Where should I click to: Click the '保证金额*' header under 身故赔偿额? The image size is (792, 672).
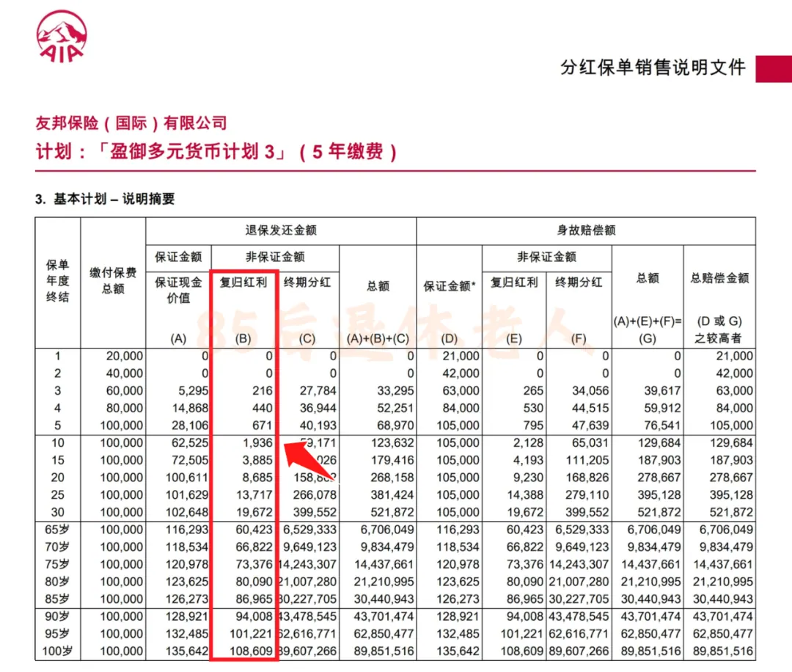click(x=450, y=287)
